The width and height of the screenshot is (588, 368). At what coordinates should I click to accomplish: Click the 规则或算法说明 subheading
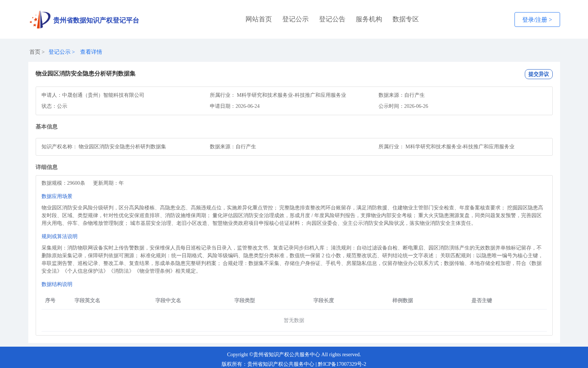(x=60, y=236)
